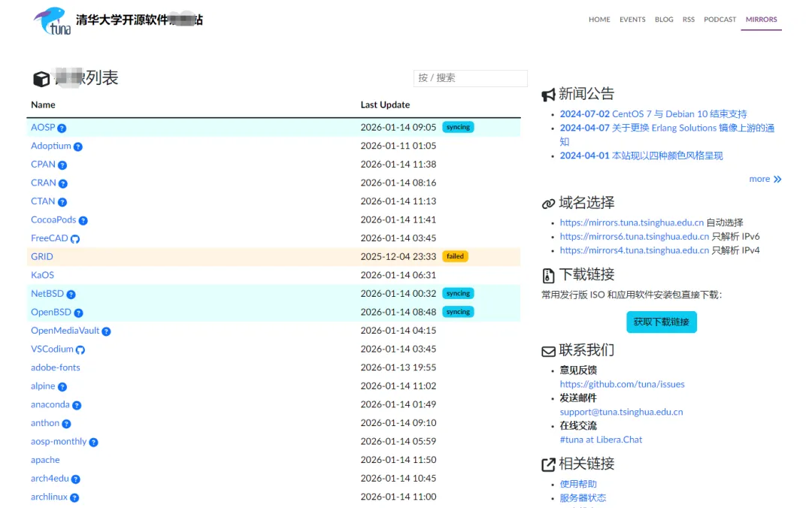Open the anaconda mirror link
Viewport: 812px width, 508px height.
[50, 404]
